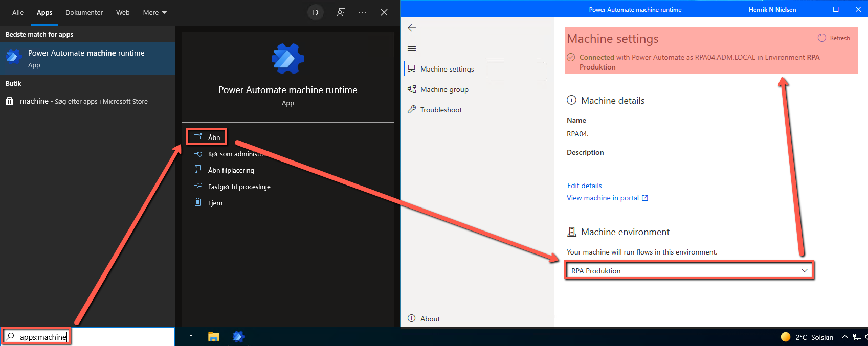Open File Explorer from the taskbar
This screenshot has width=868, height=346.
coord(214,336)
